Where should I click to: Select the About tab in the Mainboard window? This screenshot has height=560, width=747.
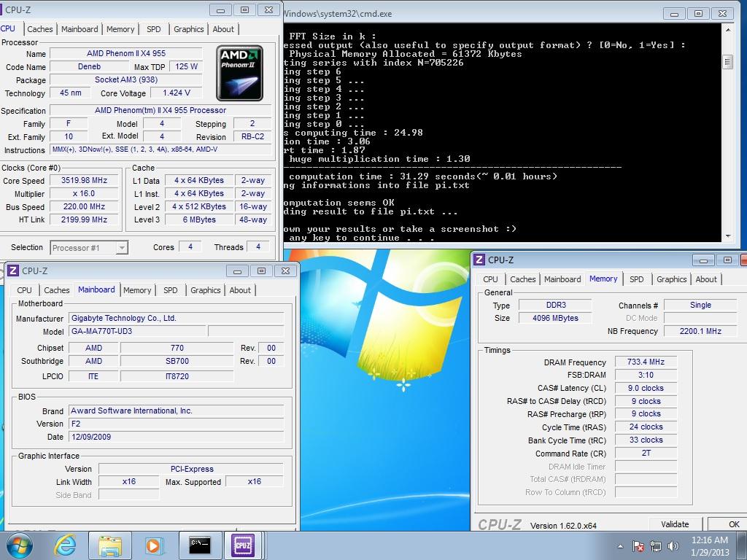tap(239, 290)
